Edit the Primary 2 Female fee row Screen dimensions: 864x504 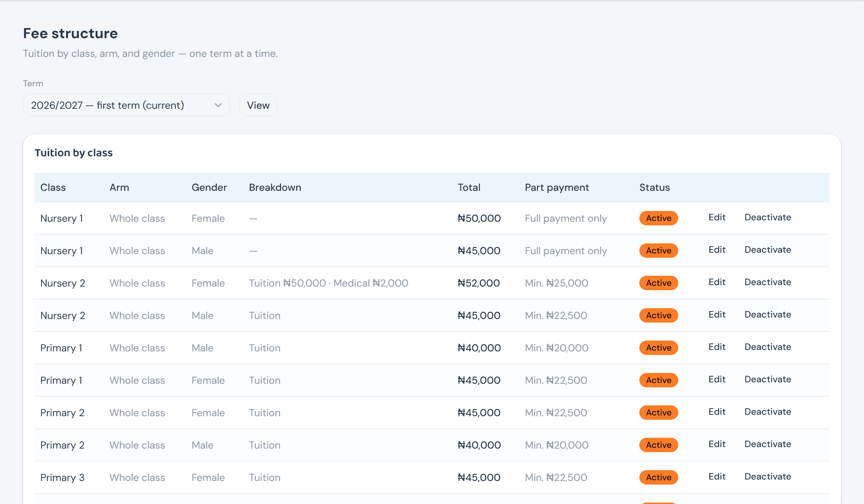[x=717, y=412]
